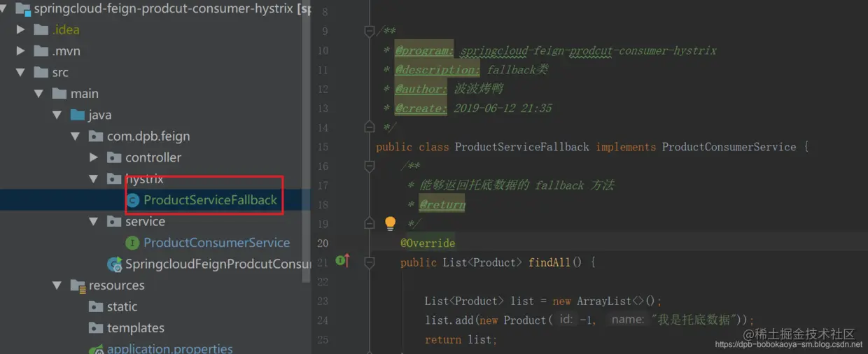This screenshot has width=868, height=354.
Task: Click the resources folder icon
Action: pos(77,285)
